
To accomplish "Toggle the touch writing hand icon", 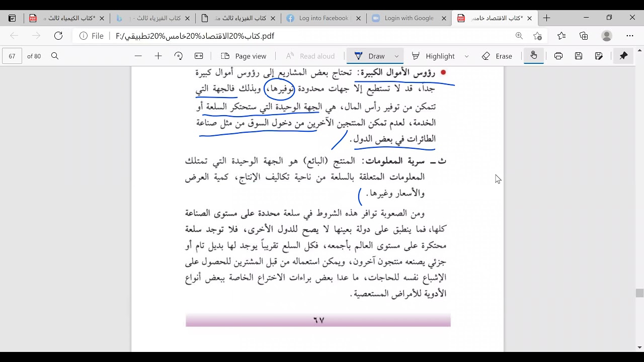I will (533, 55).
